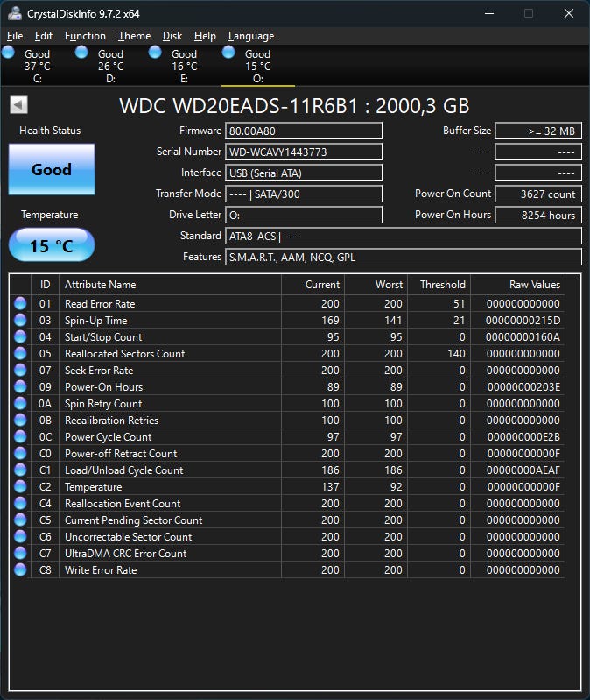The width and height of the screenshot is (590, 700).
Task: Click CrystalDiskInfo app icon in title bar
Action: (x=15, y=13)
